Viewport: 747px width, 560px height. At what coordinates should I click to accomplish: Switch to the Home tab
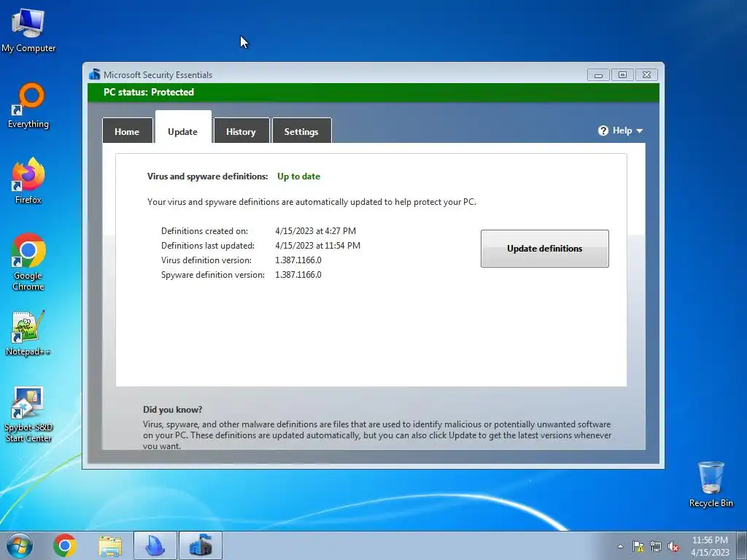click(127, 131)
